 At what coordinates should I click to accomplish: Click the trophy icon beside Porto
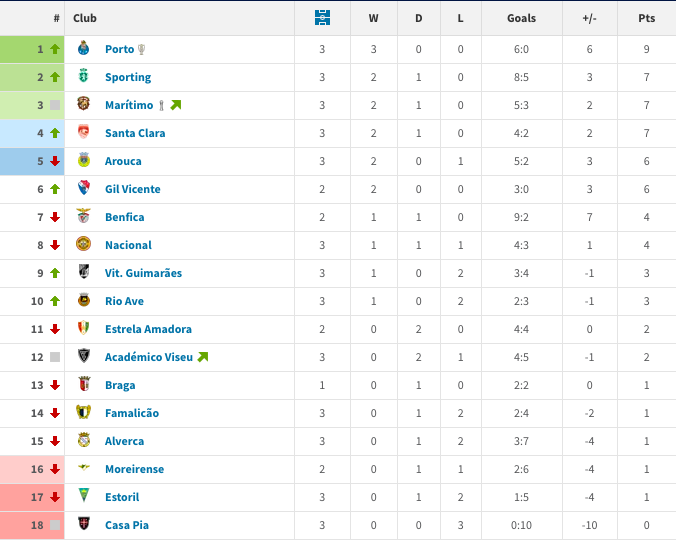(x=141, y=49)
